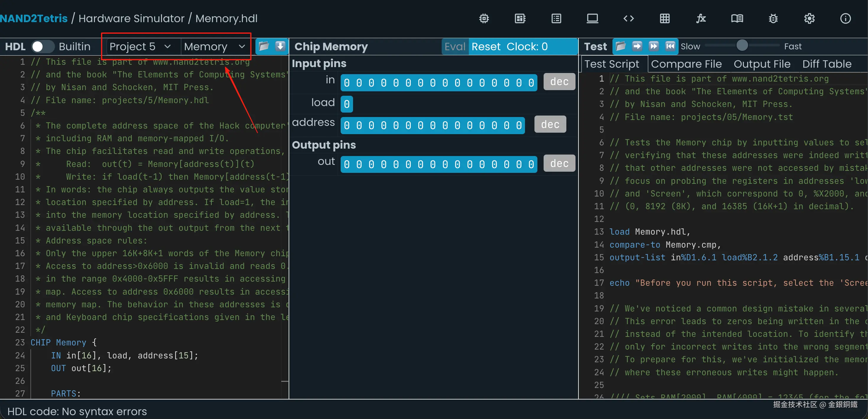This screenshot has width=868, height=419.
Task: Click the angle-brackets code icon
Action: pos(628,19)
